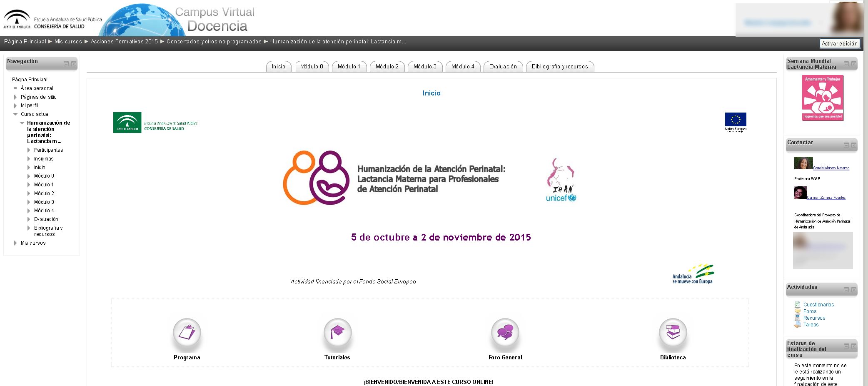Switch to the Módulo 2 tab
This screenshot has width=868, height=386.
[x=387, y=67]
